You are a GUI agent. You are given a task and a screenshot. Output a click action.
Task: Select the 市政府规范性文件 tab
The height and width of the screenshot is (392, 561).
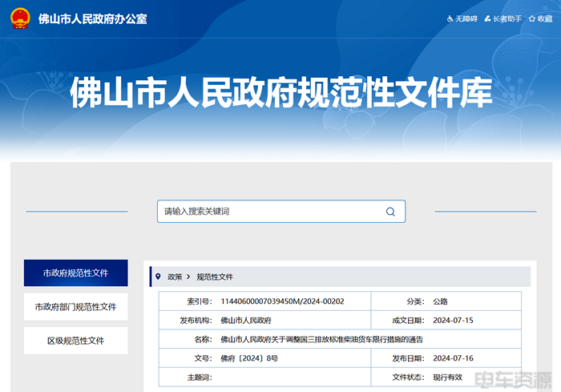(x=75, y=273)
